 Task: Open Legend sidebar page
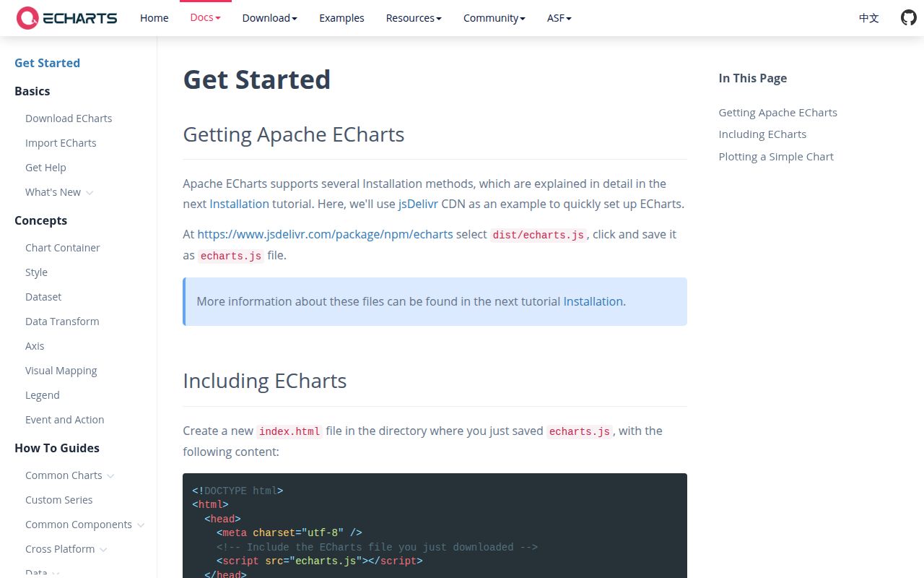click(43, 395)
